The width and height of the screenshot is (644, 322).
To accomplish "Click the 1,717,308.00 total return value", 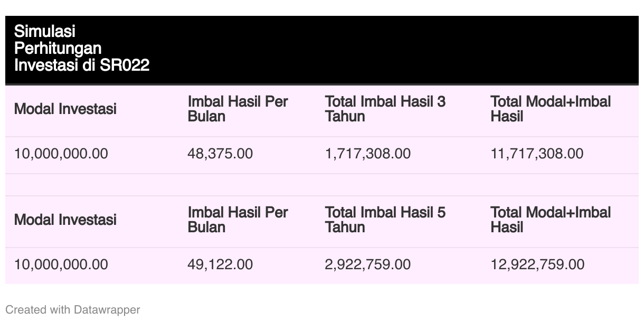I will click(367, 154).
